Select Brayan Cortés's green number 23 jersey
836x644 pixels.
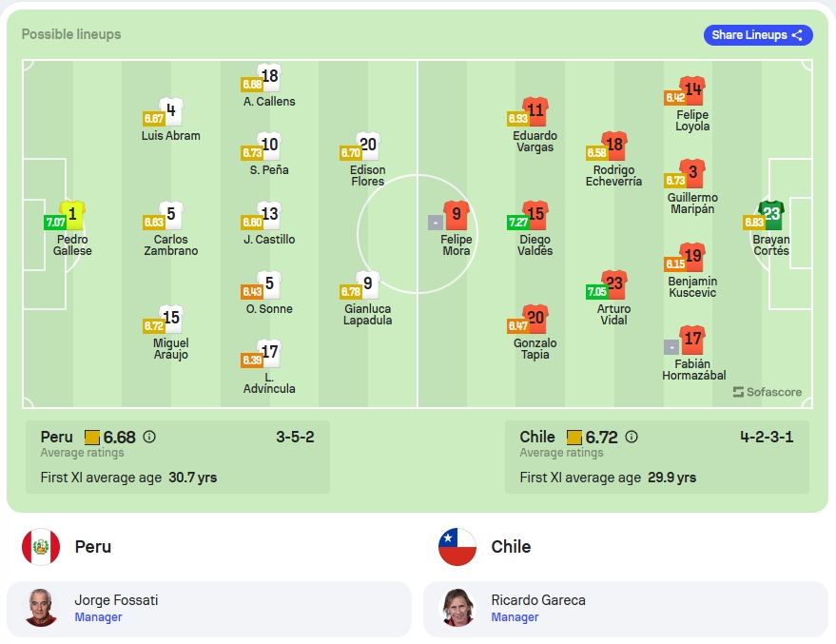coord(771,215)
